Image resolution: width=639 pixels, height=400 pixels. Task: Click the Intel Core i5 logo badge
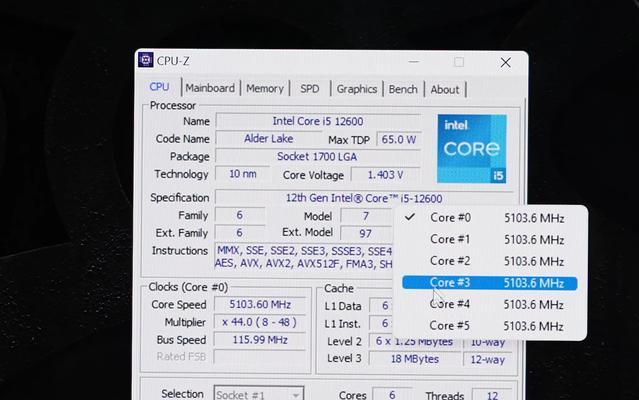click(x=472, y=149)
